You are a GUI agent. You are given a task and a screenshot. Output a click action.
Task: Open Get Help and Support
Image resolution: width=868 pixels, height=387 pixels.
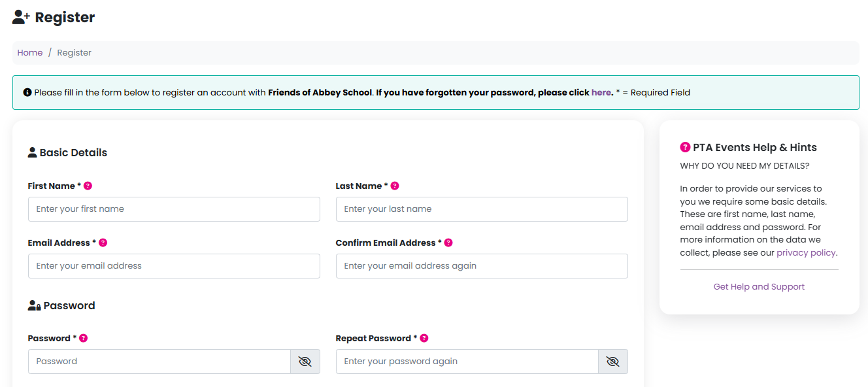point(759,286)
